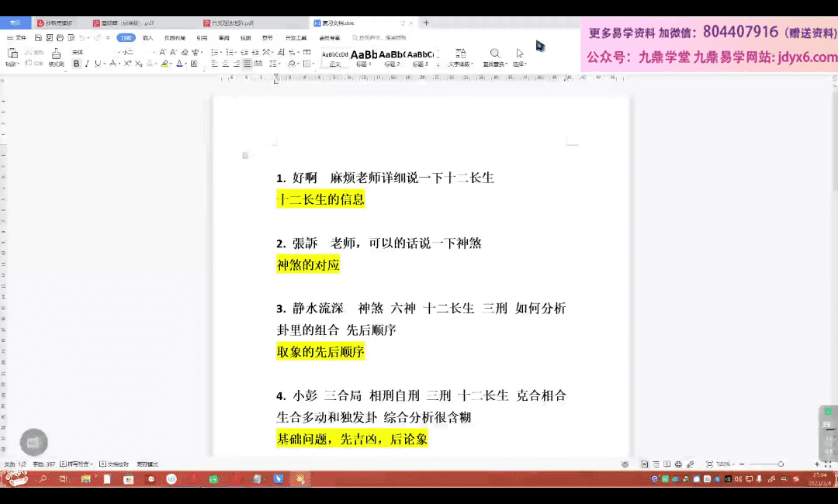Toggle bold formatting in the ribbon
The height and width of the screenshot is (504, 838).
(76, 64)
